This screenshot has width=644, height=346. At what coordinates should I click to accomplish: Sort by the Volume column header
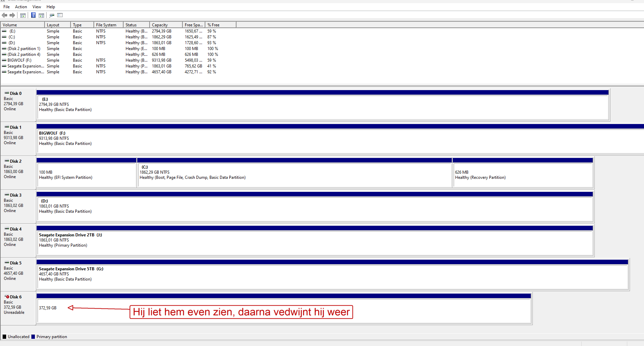tap(23, 25)
